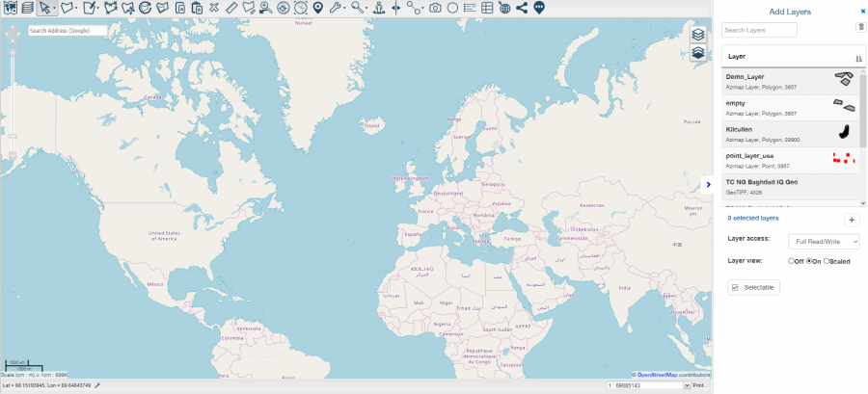The width and height of the screenshot is (868, 394).
Task: Click the plus add layers button
Action: click(x=852, y=220)
